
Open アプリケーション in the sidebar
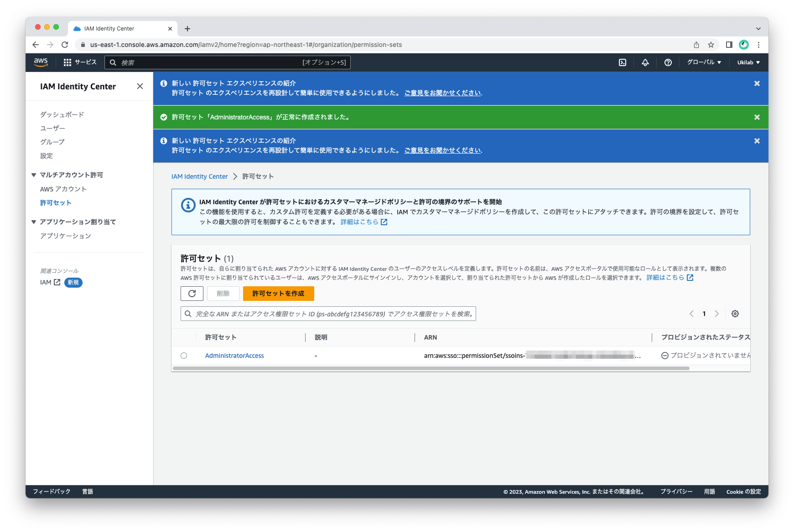click(x=66, y=236)
